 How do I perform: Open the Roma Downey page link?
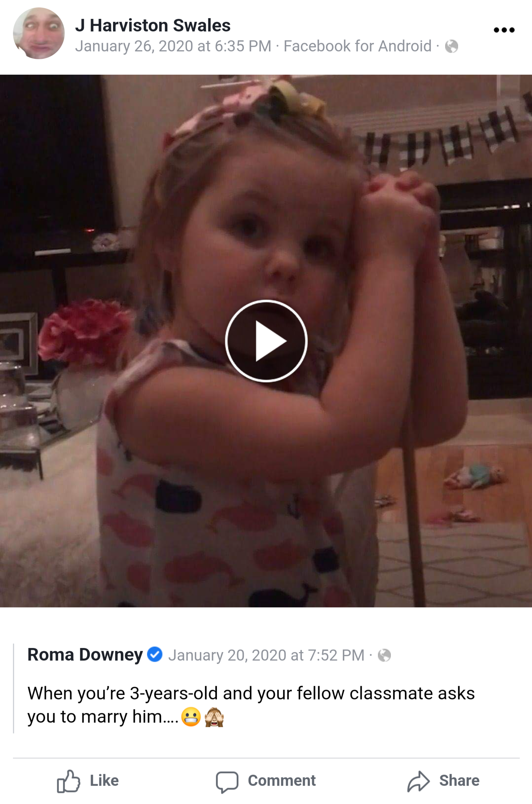(x=85, y=655)
